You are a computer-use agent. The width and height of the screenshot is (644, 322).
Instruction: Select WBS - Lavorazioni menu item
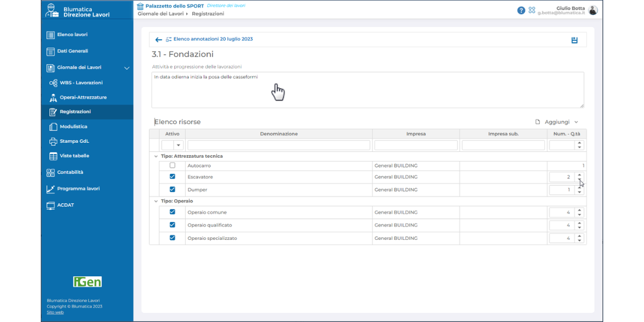[80, 83]
